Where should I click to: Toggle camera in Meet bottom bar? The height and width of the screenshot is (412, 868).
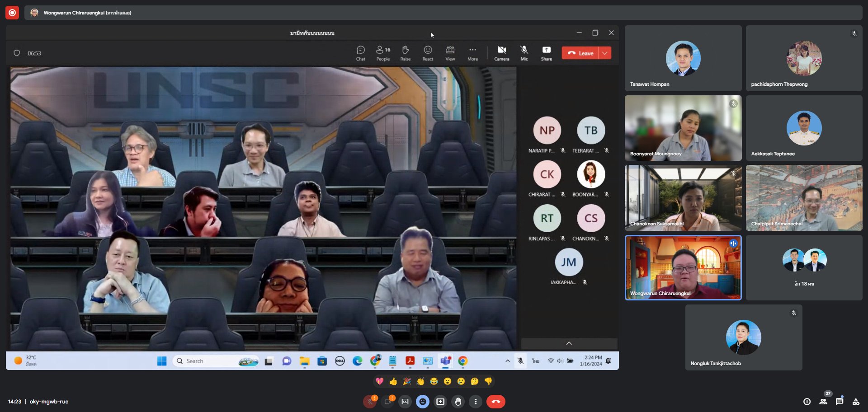[387, 401]
